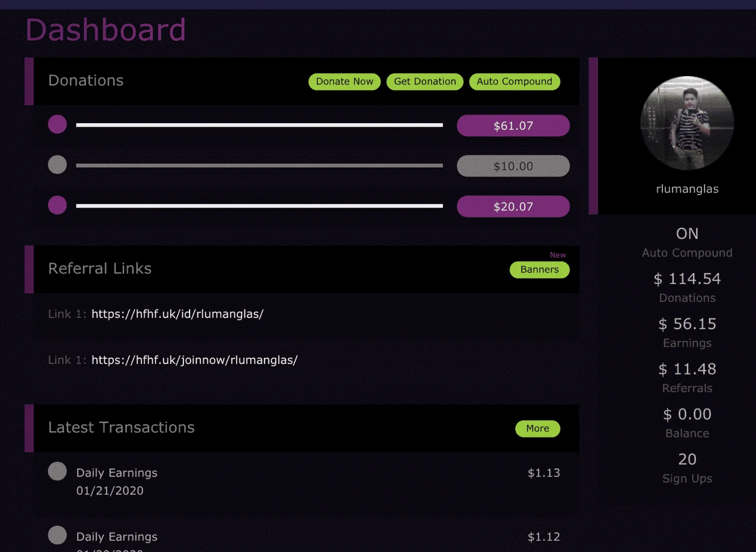The image size is (756, 552).
Task: Open the hfhf.uk/joinnow/rlumanglas referral link
Action: tap(194, 360)
